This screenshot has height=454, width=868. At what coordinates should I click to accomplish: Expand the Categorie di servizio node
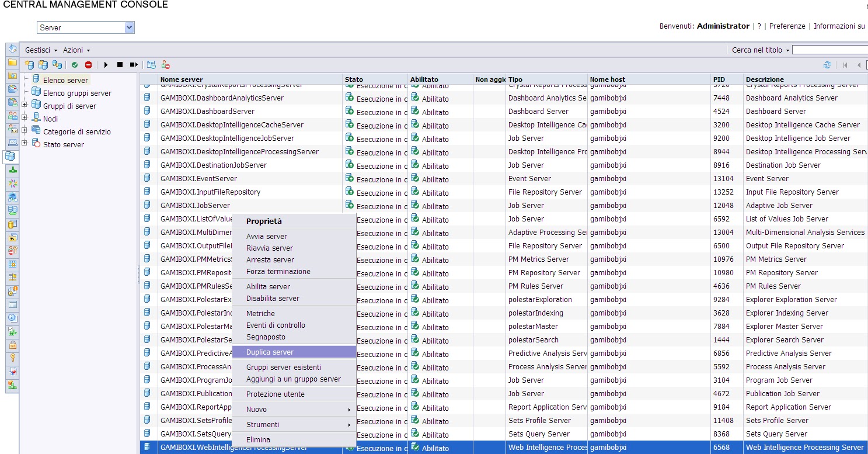(24, 131)
